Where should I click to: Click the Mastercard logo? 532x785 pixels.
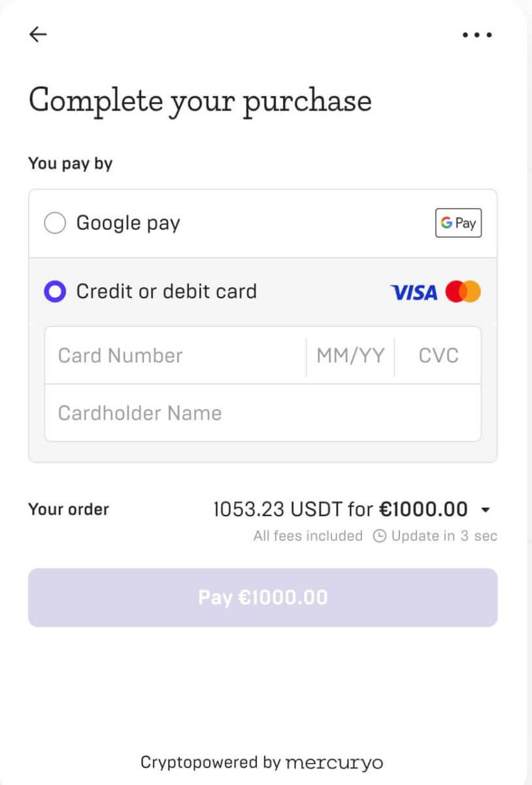click(x=463, y=292)
